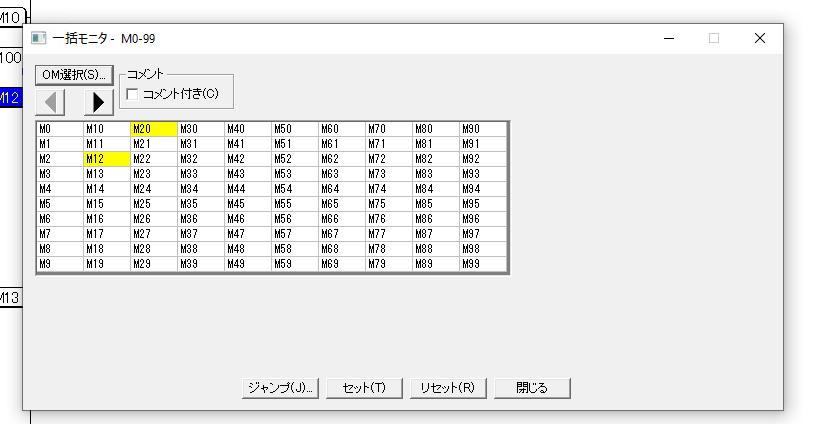
Task: Minimize the 一括モニタ dialog
Action: [668, 38]
